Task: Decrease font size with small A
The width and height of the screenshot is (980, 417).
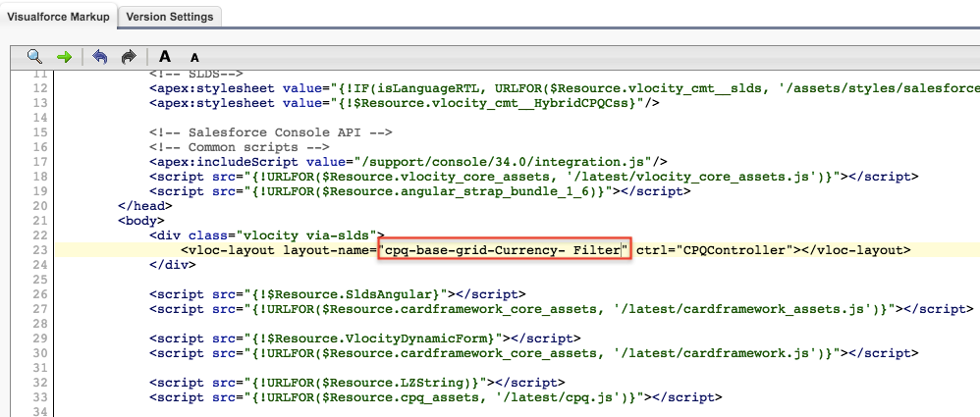Action: tap(194, 58)
